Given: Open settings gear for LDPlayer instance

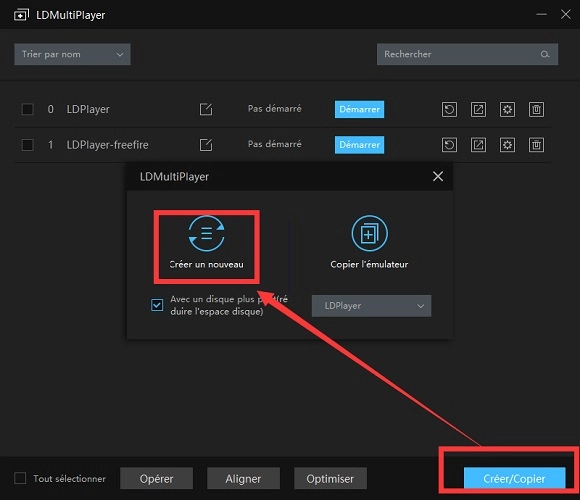Looking at the screenshot, I should [507, 109].
